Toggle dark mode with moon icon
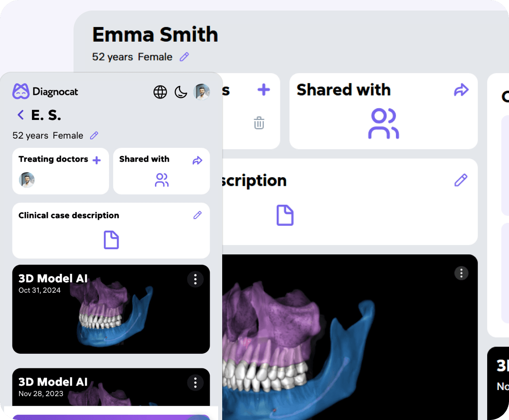The image size is (509, 420). (181, 92)
